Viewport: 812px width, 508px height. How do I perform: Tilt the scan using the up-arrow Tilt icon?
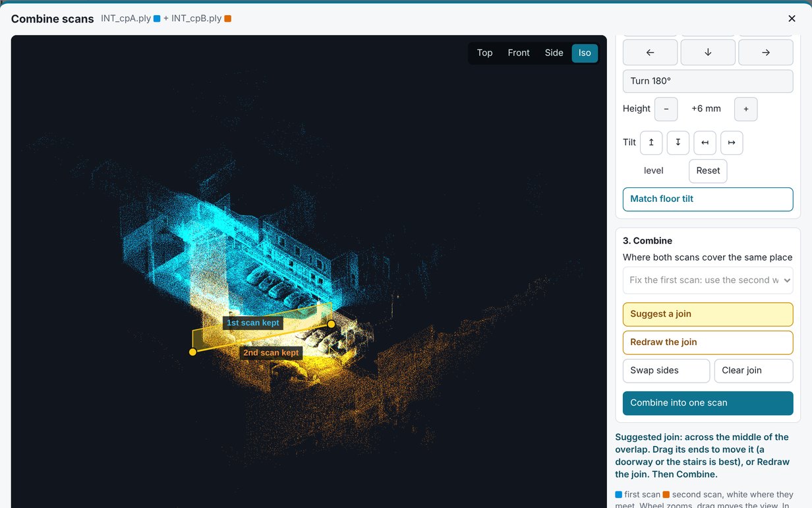(651, 143)
